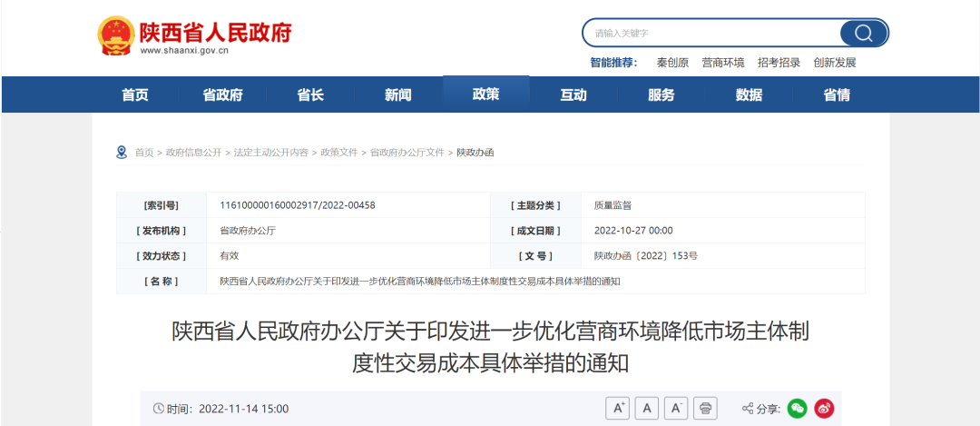Click the document name row value
This screenshot has height=426, width=980.
click(x=419, y=282)
